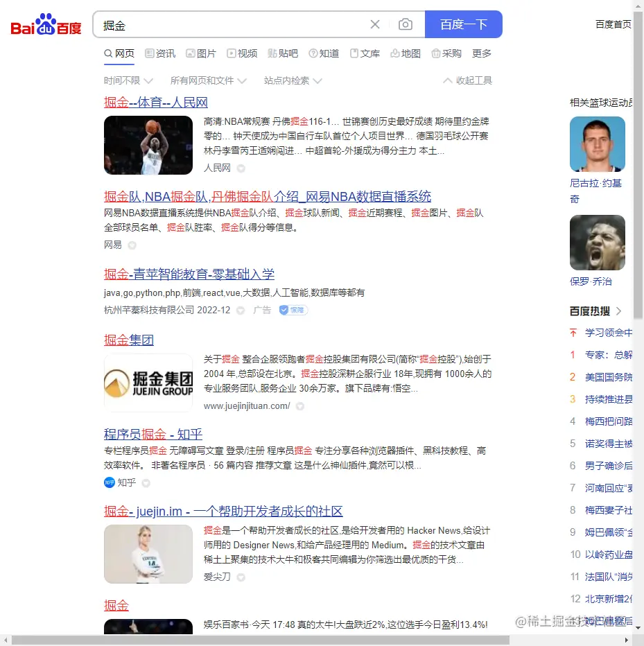This screenshot has width=644, height=646.
Task: Switch to the 视频 tab
Action: click(242, 53)
